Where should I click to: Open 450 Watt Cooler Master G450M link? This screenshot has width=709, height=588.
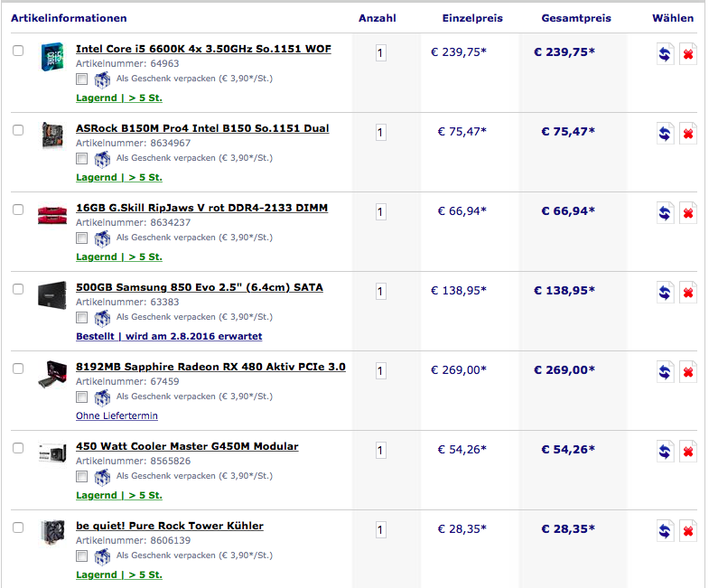click(x=186, y=446)
